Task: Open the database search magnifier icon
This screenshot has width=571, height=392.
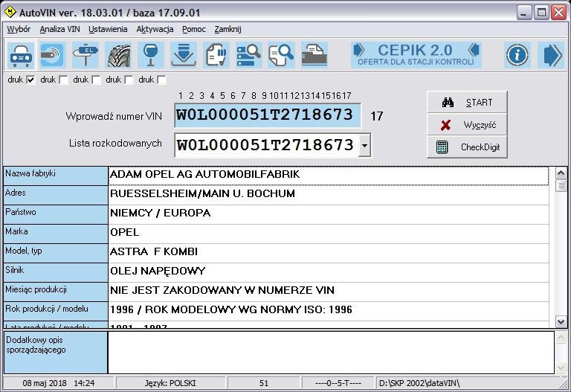Action: (x=249, y=55)
